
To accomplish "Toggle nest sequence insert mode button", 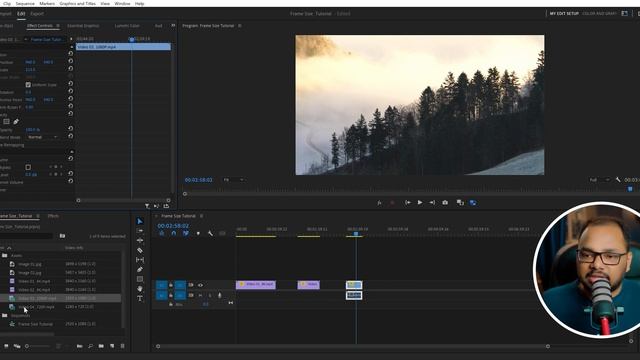I will pos(162,233).
